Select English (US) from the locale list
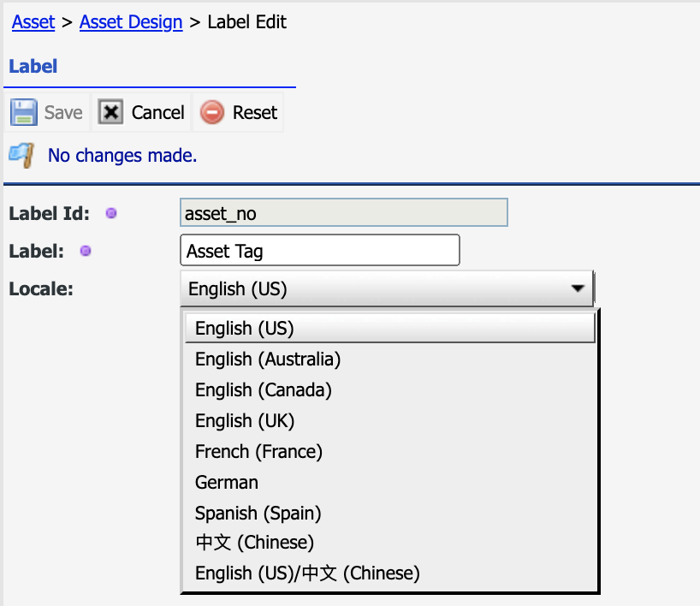The height and width of the screenshot is (606, 700). coord(389,328)
